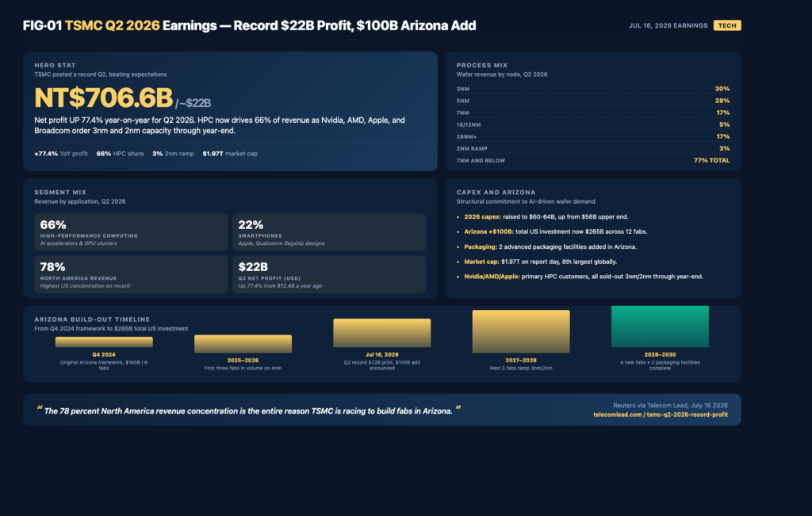Open the telecomlead.com source link
812x516 pixels.
coord(661,415)
